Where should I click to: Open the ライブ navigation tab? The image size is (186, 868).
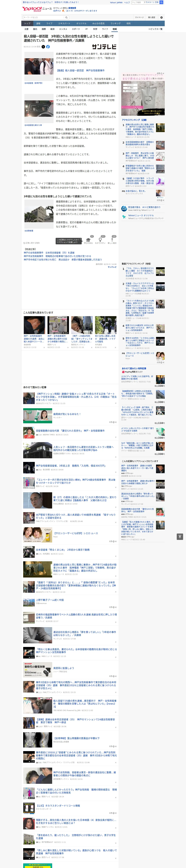coord(49,23)
